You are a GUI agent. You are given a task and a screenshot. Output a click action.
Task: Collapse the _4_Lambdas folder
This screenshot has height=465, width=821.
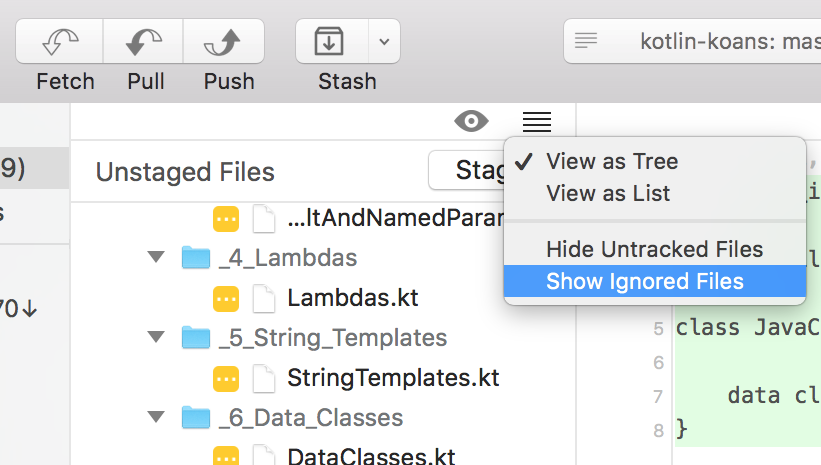point(156,257)
